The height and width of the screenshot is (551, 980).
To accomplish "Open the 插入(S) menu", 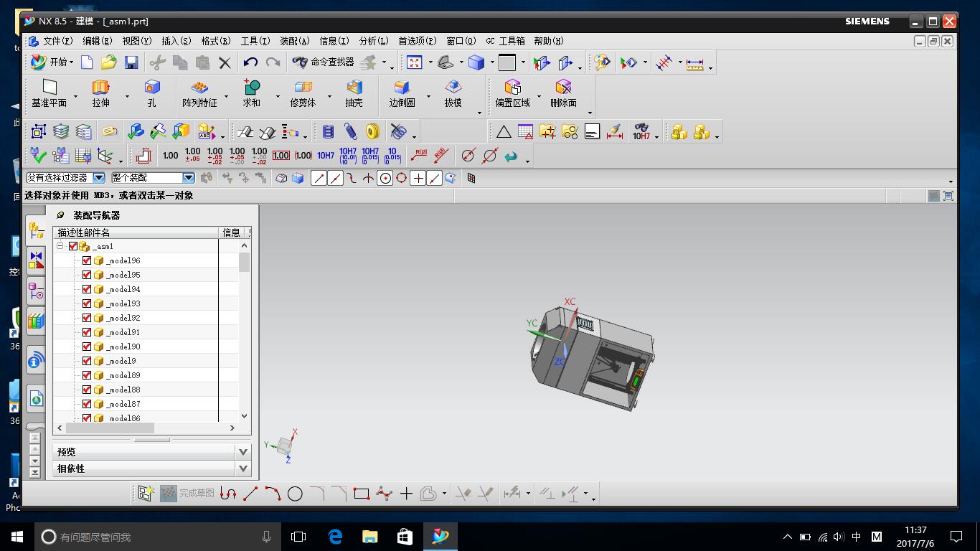I will (x=176, y=41).
